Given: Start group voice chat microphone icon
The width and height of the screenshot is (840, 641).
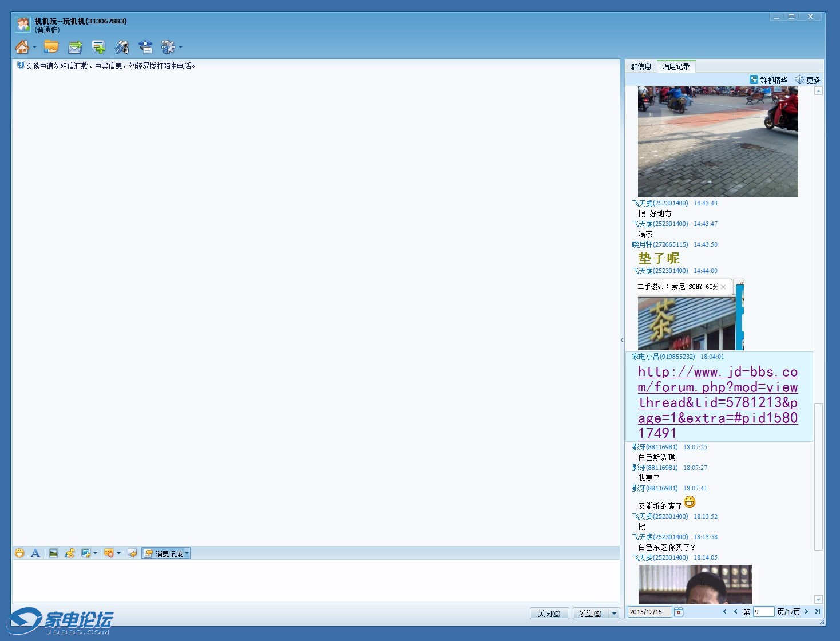Looking at the screenshot, I should (122, 47).
